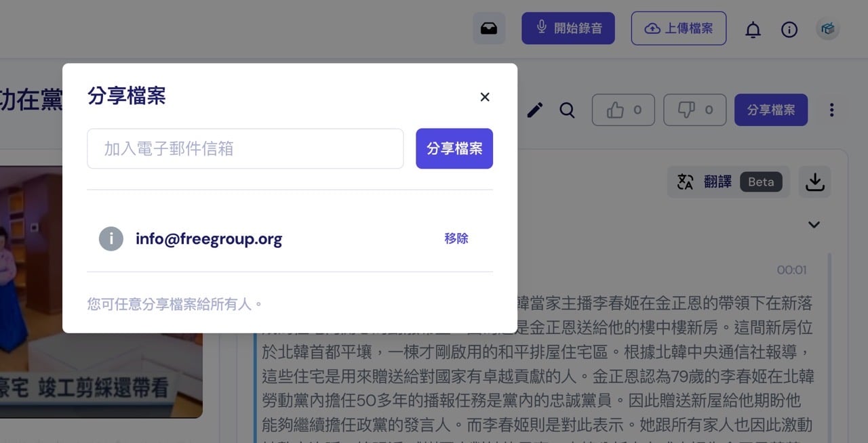868x443 pixels.
Task: Open the info circle icon in header
Action: (789, 29)
